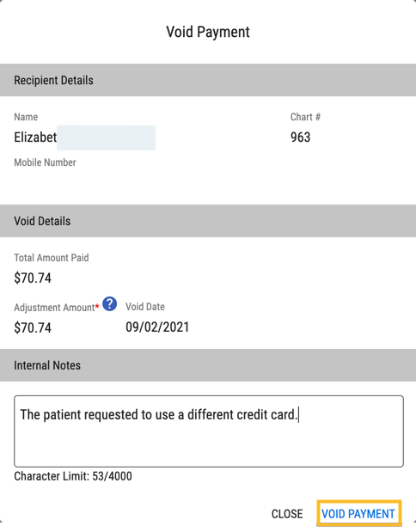Image resolution: width=416 pixels, height=532 pixels.
Task: Click the Total Amount Paid label
Action: click(x=52, y=258)
